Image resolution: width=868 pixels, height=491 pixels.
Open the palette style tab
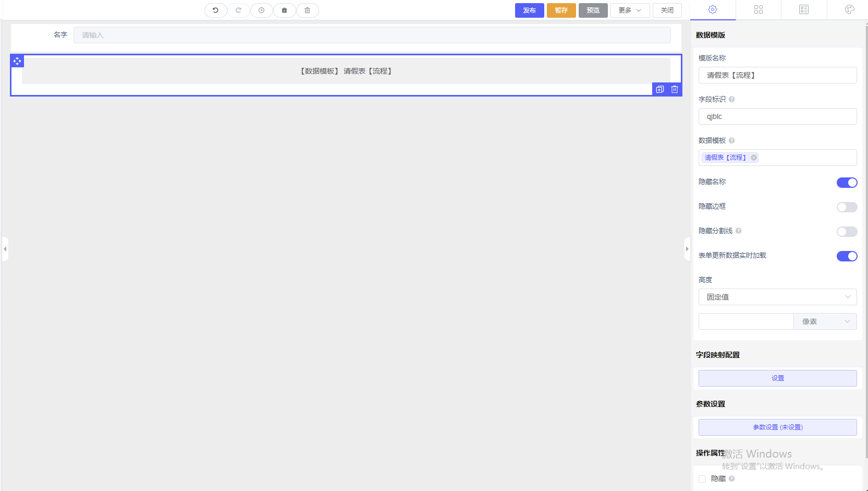point(849,9)
